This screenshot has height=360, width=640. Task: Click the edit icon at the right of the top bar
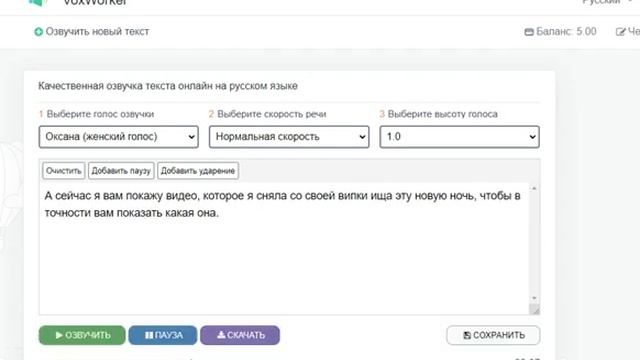click(x=620, y=32)
